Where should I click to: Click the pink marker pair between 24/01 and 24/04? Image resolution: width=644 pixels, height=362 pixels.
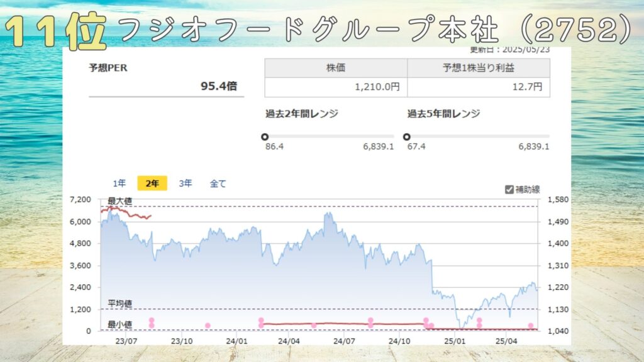tap(261, 322)
